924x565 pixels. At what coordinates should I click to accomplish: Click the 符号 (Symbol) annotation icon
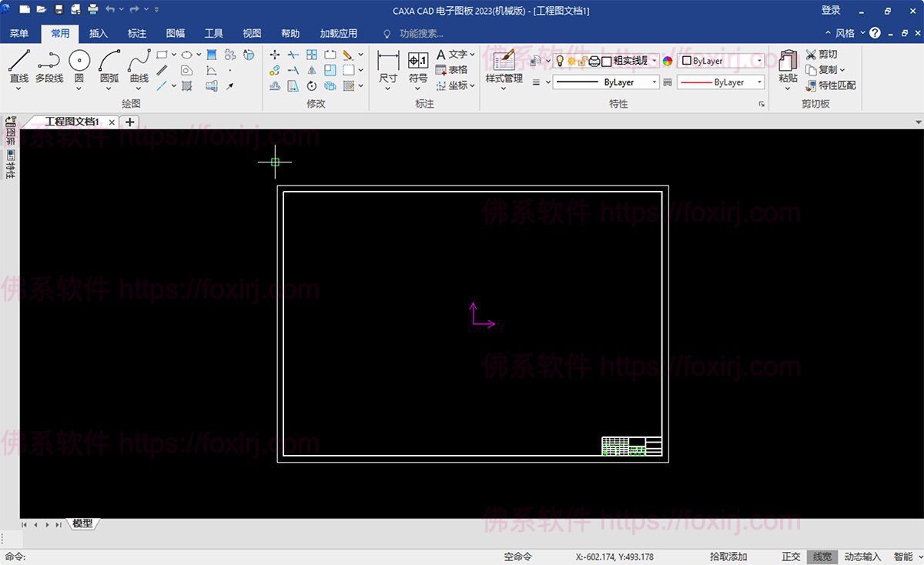(418, 62)
